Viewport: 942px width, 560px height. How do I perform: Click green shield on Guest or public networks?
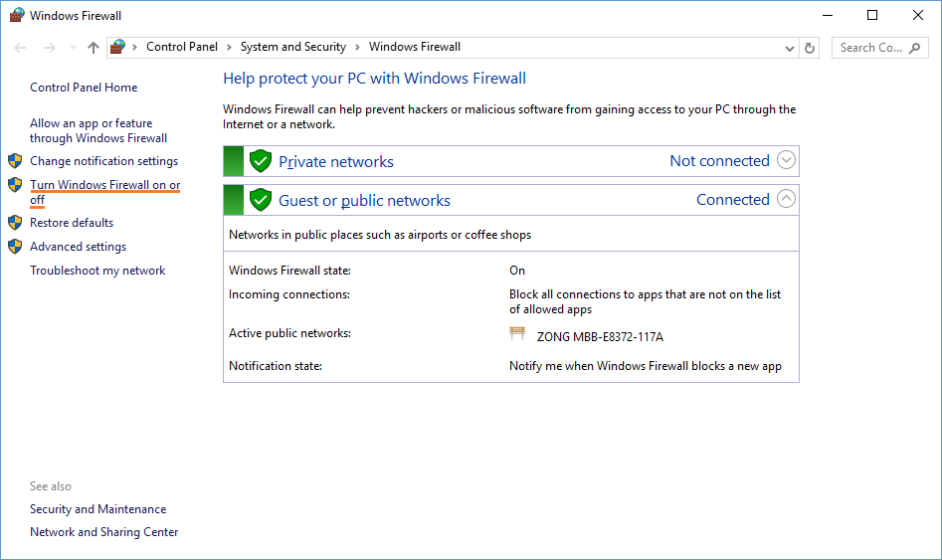pos(261,200)
